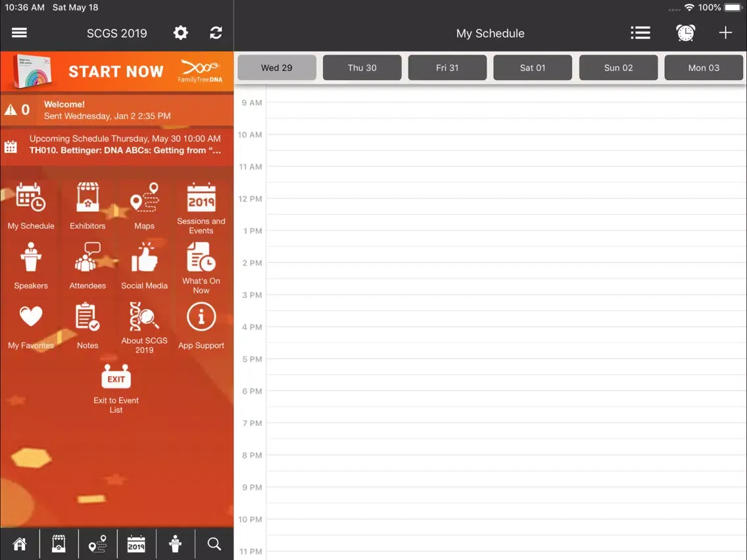The image size is (747, 560).
Task: Open the alarm clock reminders
Action: pyautogui.click(x=686, y=33)
